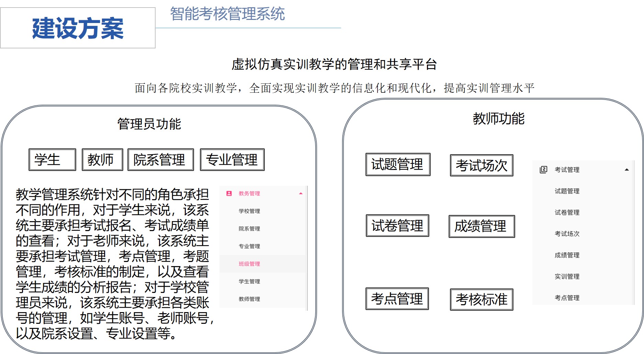Select 试卷管理 in exam sidebar menu

[x=567, y=213]
